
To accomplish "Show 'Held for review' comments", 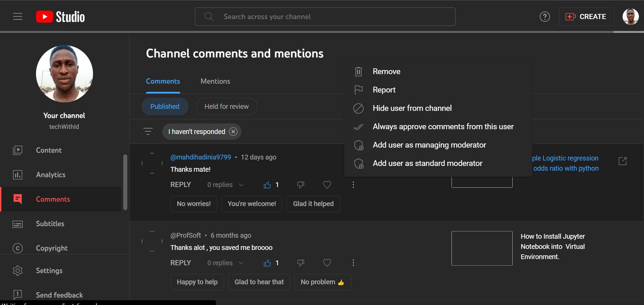I will pyautogui.click(x=226, y=106).
